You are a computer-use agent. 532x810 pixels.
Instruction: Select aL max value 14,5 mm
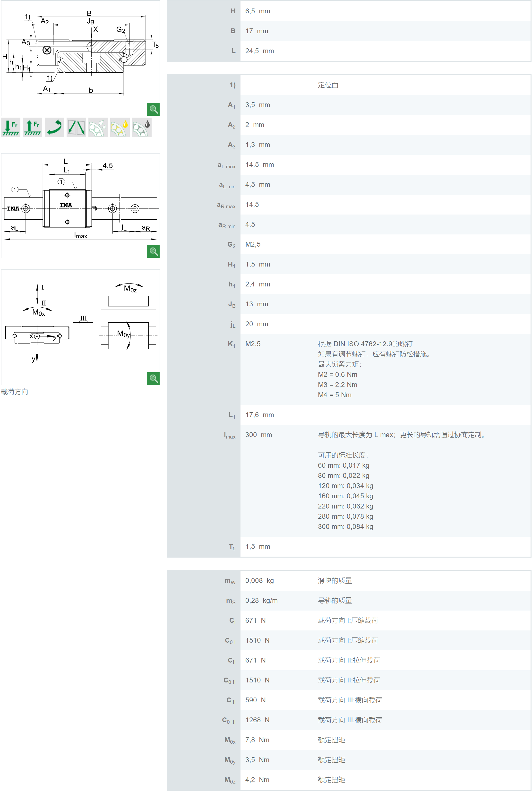(x=259, y=165)
